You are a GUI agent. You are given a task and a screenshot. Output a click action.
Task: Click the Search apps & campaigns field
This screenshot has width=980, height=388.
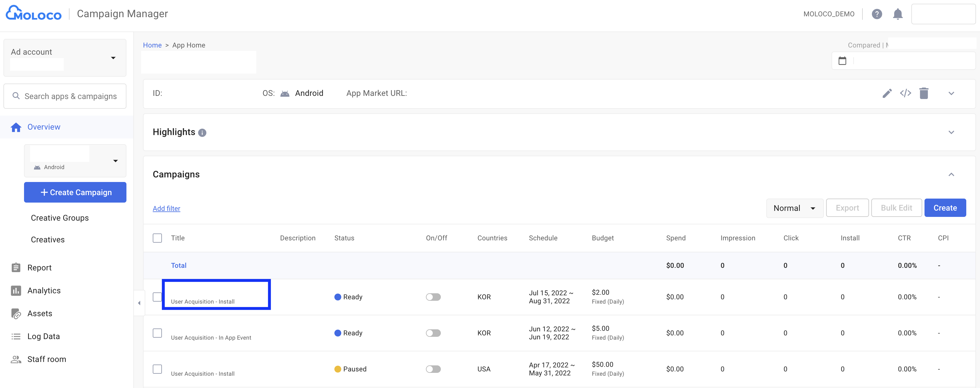(x=70, y=96)
